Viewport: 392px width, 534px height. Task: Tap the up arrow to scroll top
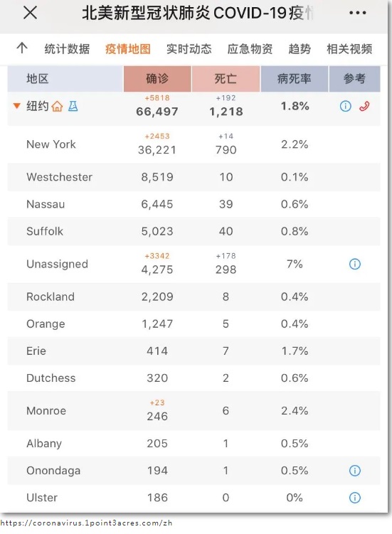point(22,48)
